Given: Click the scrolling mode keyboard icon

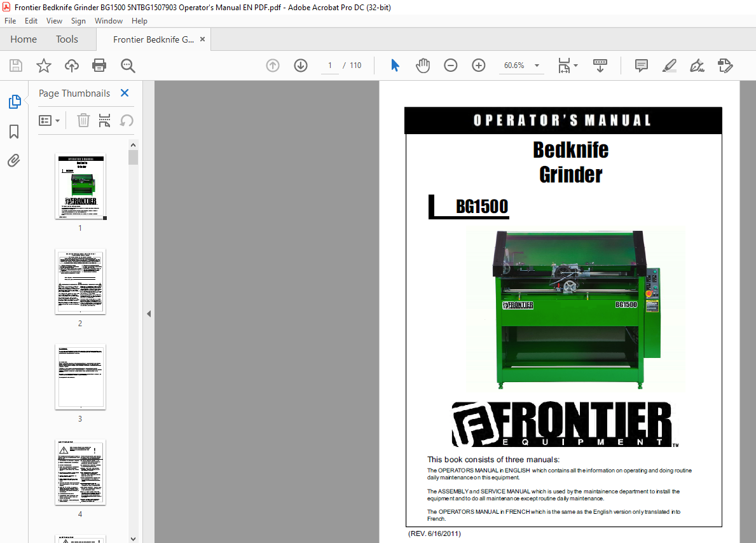Looking at the screenshot, I should (600, 65).
